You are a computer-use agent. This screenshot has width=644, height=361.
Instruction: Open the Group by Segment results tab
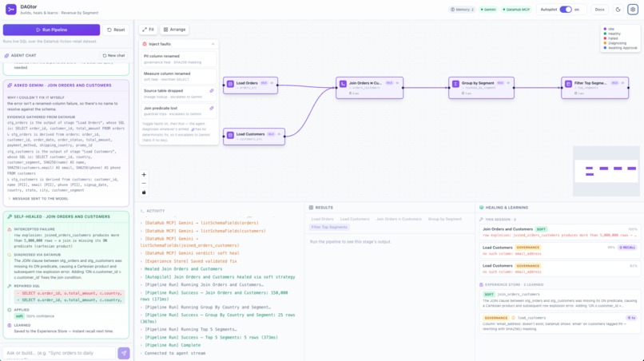[445, 219]
